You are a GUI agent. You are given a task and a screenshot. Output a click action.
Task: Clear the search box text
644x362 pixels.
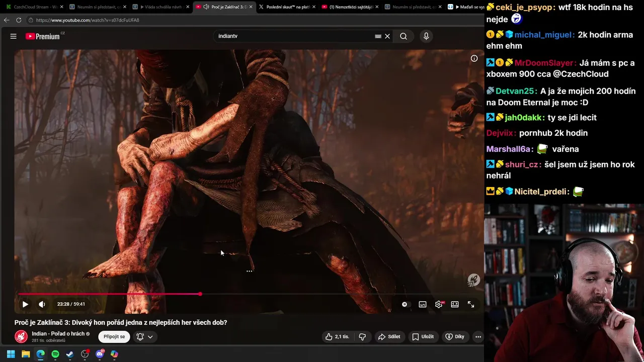point(387,36)
